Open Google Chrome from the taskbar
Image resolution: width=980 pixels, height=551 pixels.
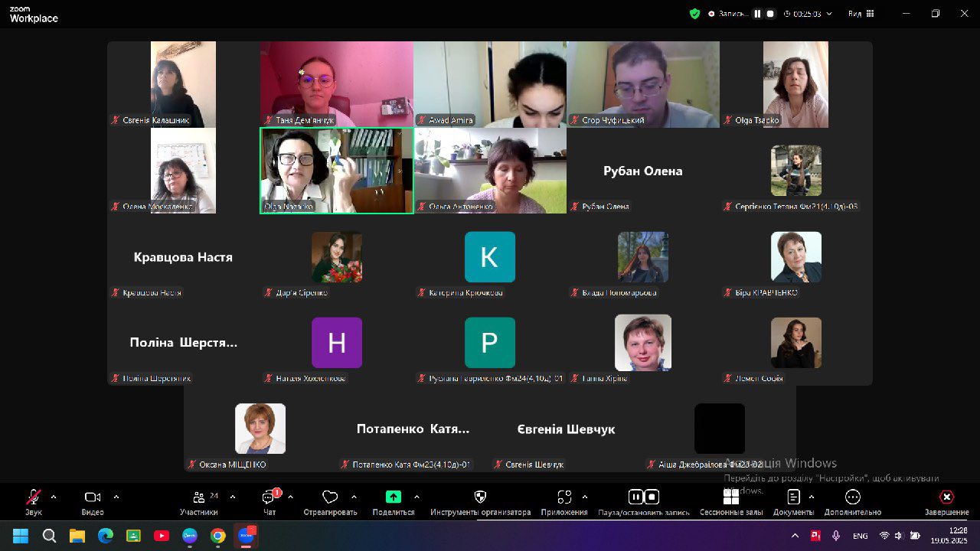tap(218, 536)
